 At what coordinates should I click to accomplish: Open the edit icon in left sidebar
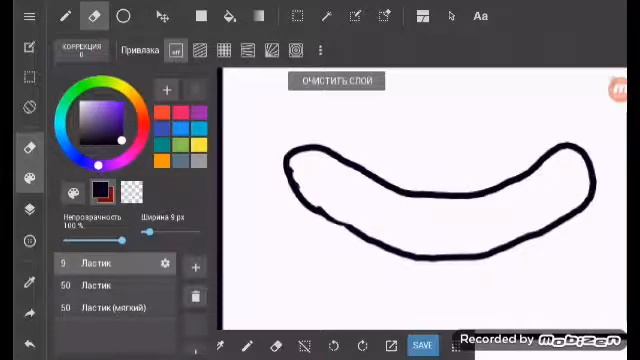pos(29,47)
